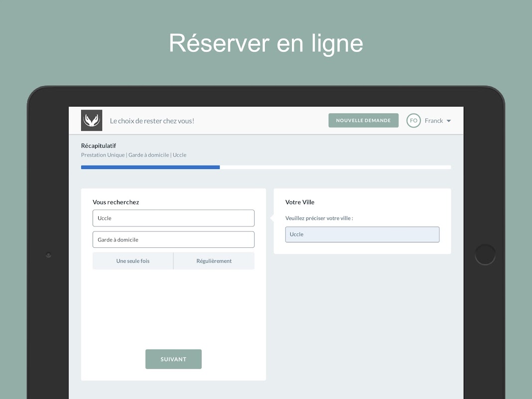Click the Le choix de rester chez vous! slogan

click(x=152, y=121)
